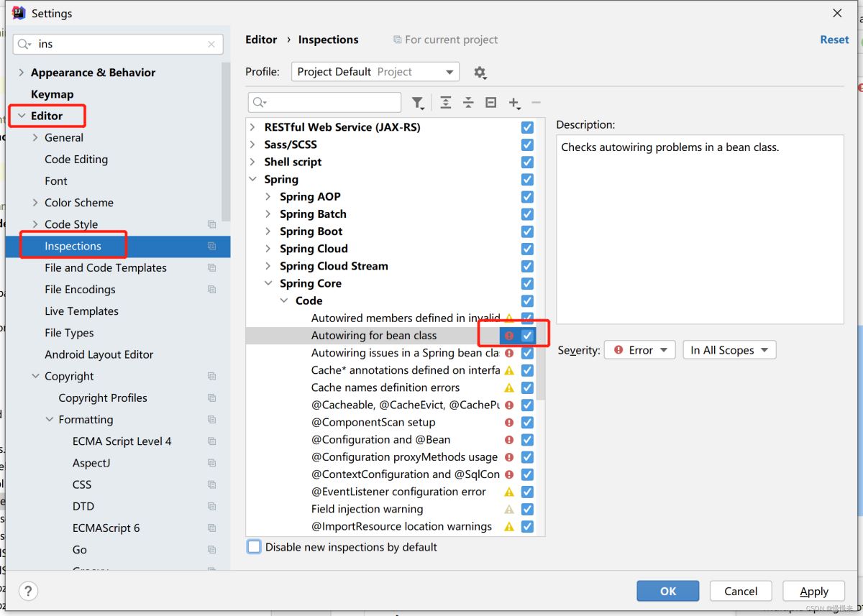The width and height of the screenshot is (863, 616).
Task: Open Copyright Profiles settings
Action: (103, 397)
